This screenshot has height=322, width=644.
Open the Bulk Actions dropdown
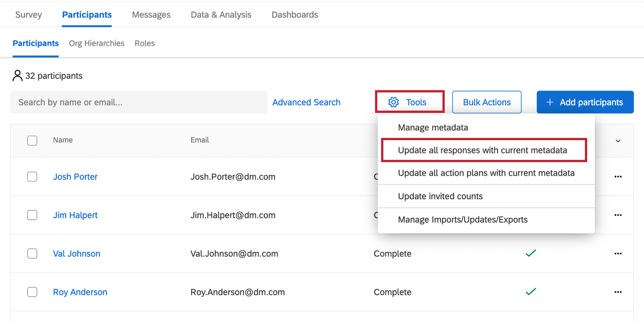click(x=486, y=102)
